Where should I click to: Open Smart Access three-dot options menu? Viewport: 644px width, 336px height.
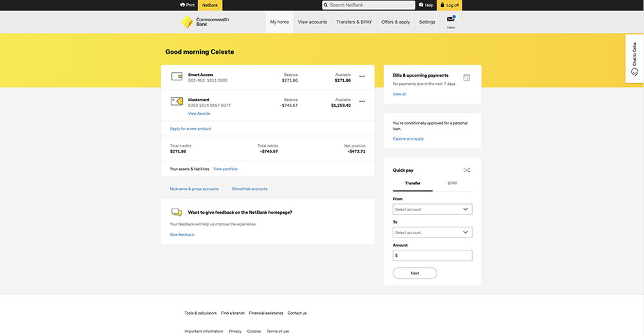[362, 77]
